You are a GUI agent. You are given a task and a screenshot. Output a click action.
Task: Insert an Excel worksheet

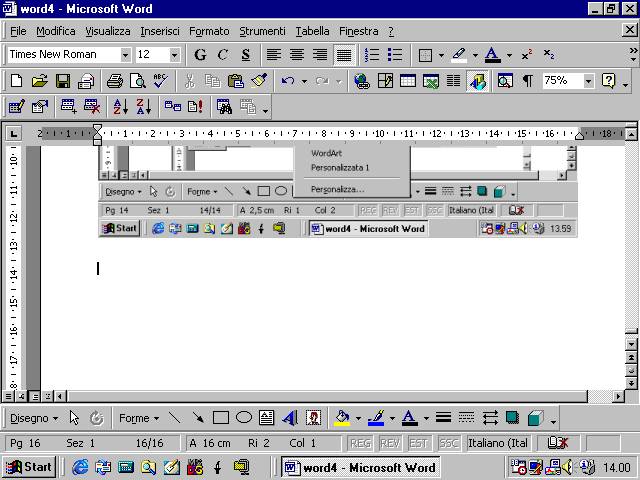click(x=431, y=81)
